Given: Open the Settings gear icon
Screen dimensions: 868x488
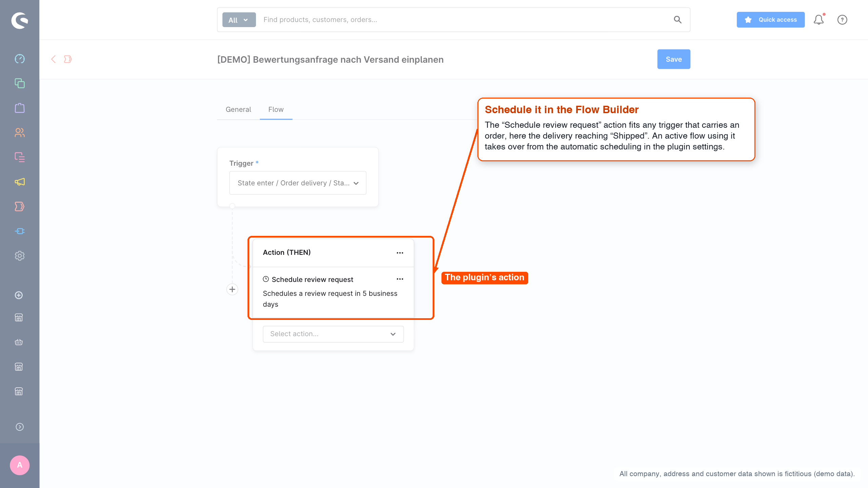Looking at the screenshot, I should coord(20,256).
